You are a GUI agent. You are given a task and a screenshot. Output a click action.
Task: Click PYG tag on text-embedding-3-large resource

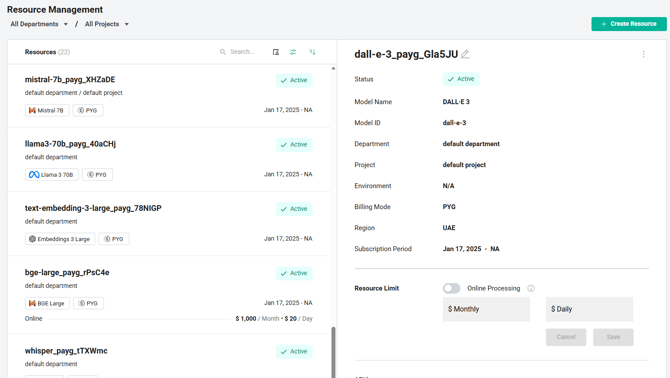click(114, 239)
